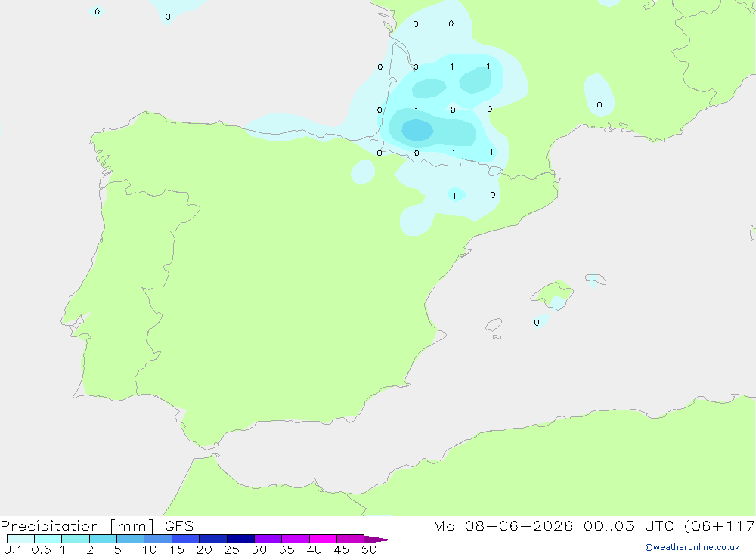Select the 45–50 mm legend color swatch

[x=350, y=539]
